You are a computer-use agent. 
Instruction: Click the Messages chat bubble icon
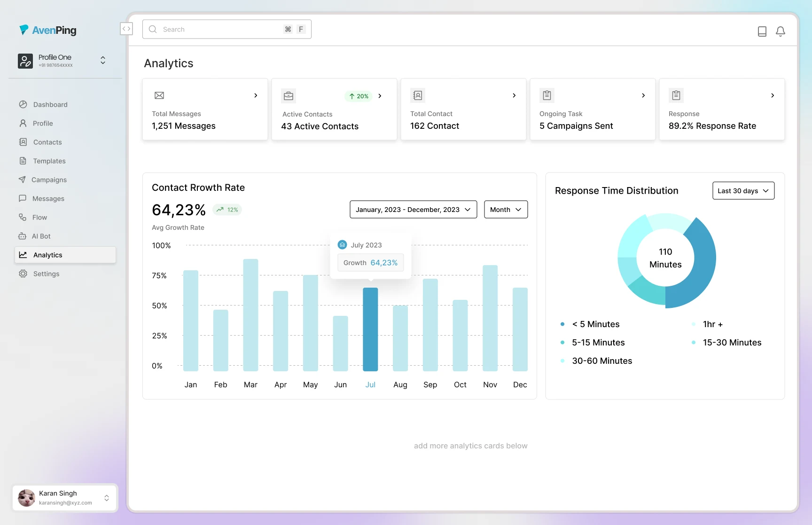coord(22,198)
